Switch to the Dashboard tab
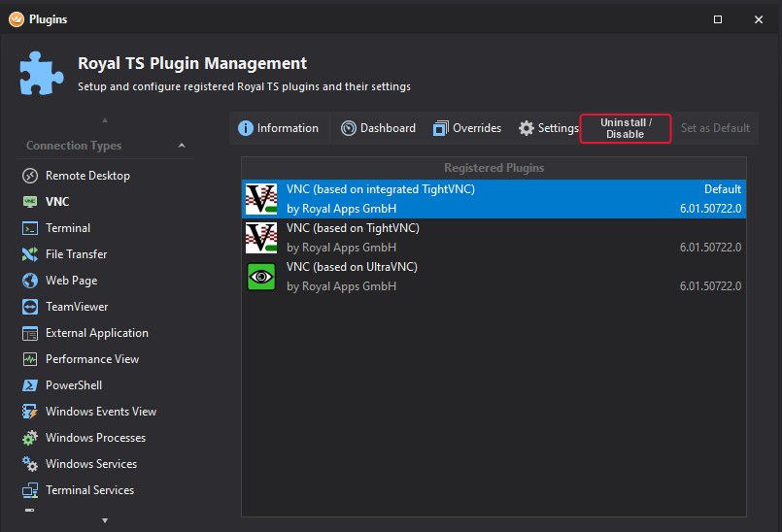782x532 pixels. 378,128
